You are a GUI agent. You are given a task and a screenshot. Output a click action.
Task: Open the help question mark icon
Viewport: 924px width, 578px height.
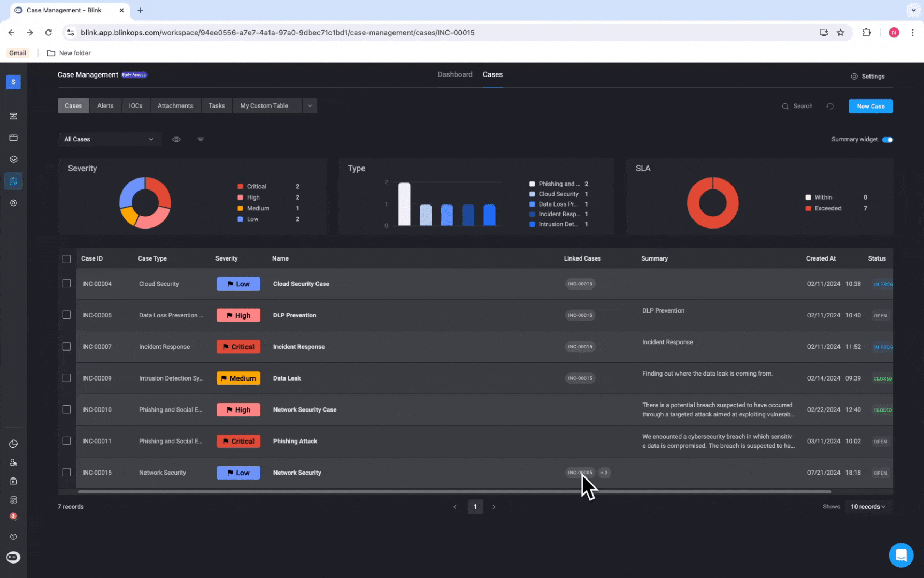pos(13,537)
